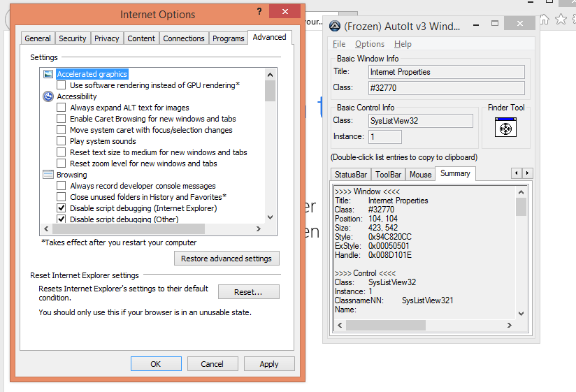Click the Browsing category icon
This screenshot has height=392, width=576.
coord(48,175)
